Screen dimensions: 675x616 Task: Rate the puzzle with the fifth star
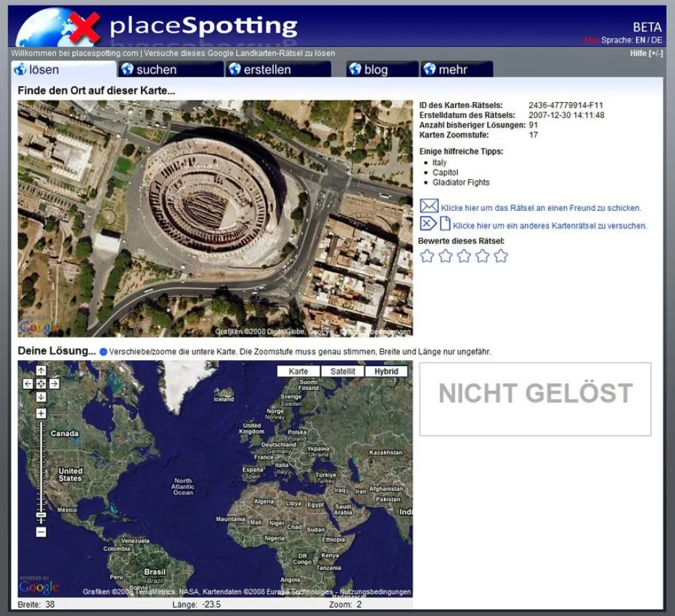pyautogui.click(x=502, y=255)
